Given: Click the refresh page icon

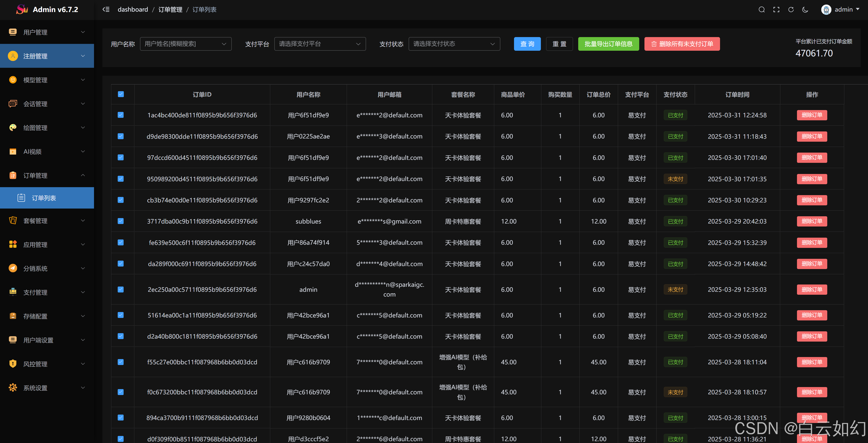Looking at the screenshot, I should click(x=791, y=9).
